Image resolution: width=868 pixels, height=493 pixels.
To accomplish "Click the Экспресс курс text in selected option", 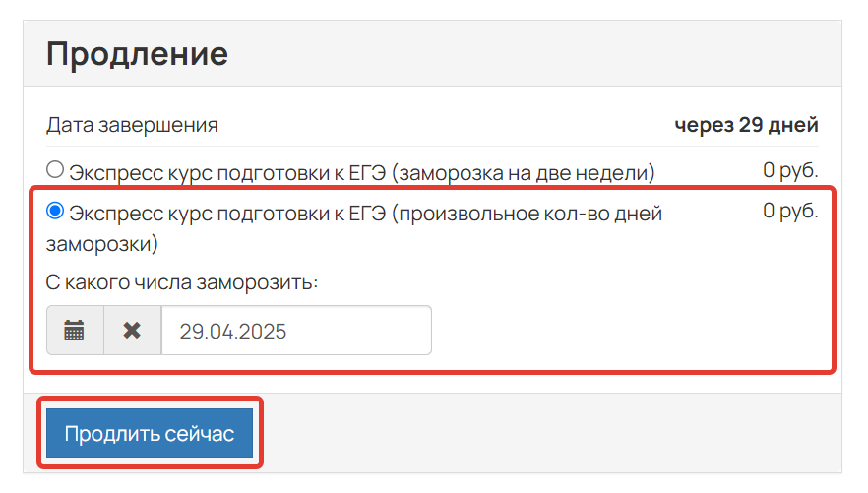I will coord(140,214).
